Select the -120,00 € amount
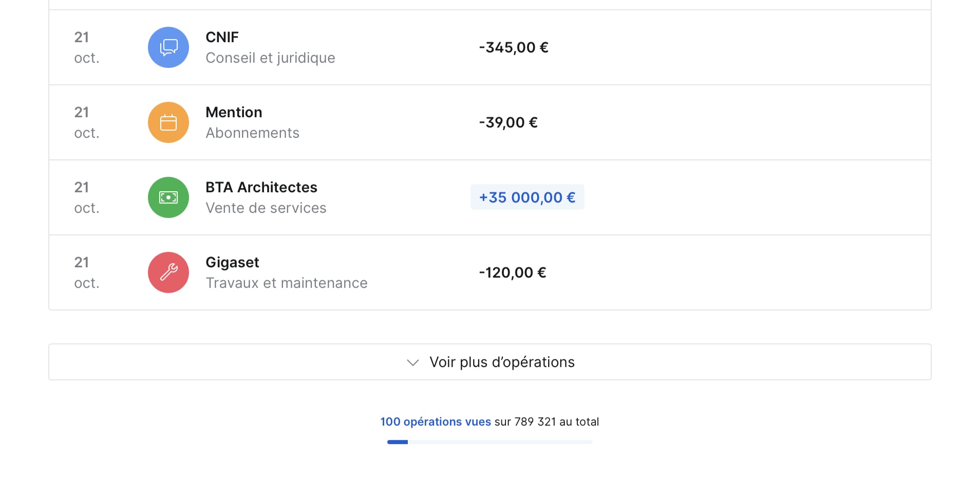 pyautogui.click(x=513, y=272)
